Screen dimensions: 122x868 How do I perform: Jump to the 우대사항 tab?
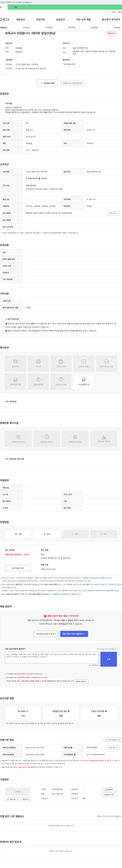(x=49, y=28)
